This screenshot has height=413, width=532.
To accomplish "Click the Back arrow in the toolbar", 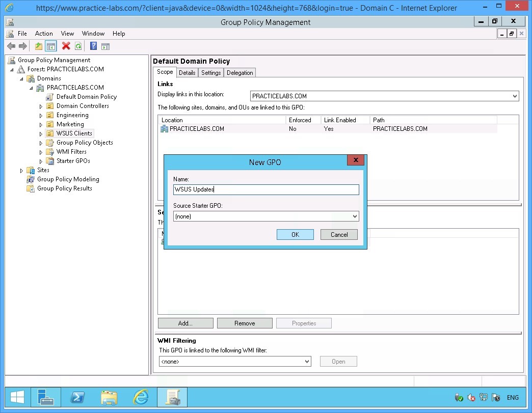I will click(x=11, y=46).
